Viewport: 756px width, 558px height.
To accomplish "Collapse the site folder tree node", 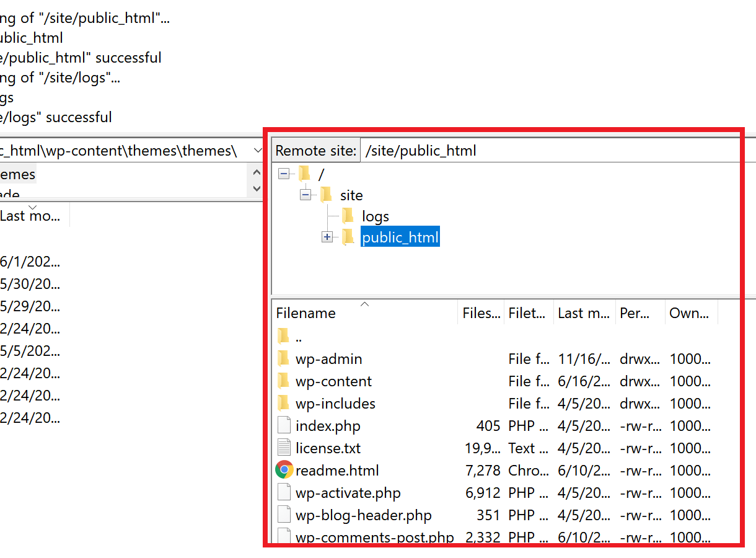I will (x=305, y=195).
